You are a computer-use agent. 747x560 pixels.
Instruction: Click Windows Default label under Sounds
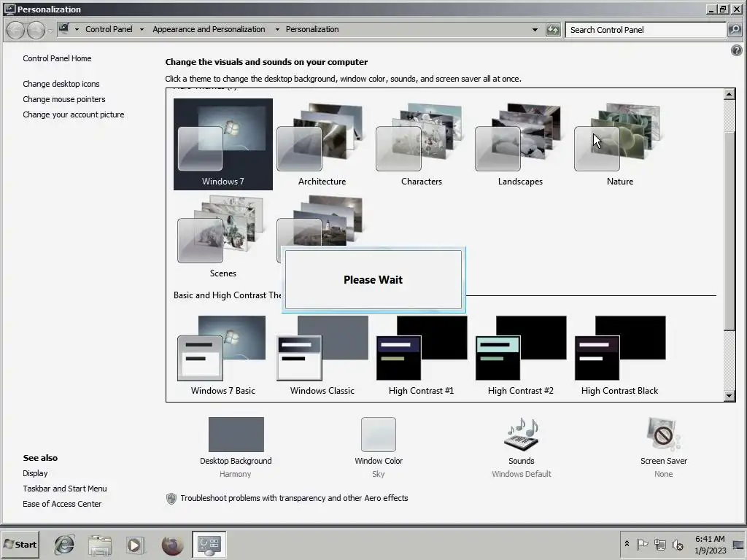coord(521,474)
